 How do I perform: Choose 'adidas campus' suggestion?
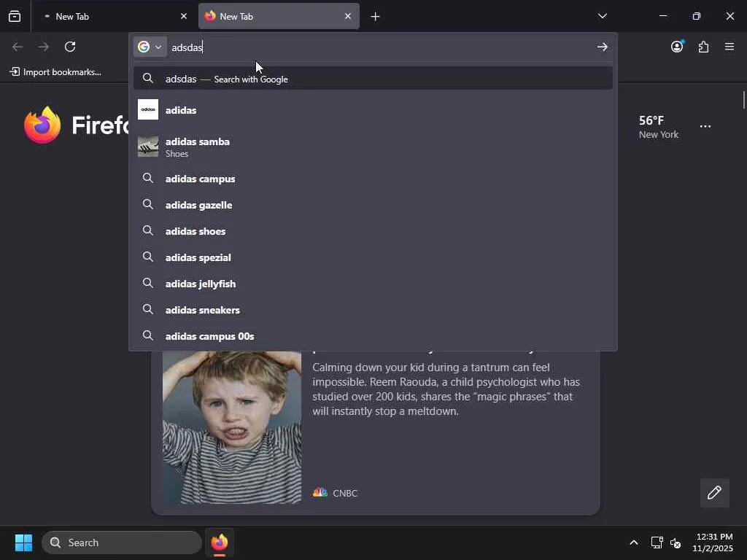pos(373,179)
